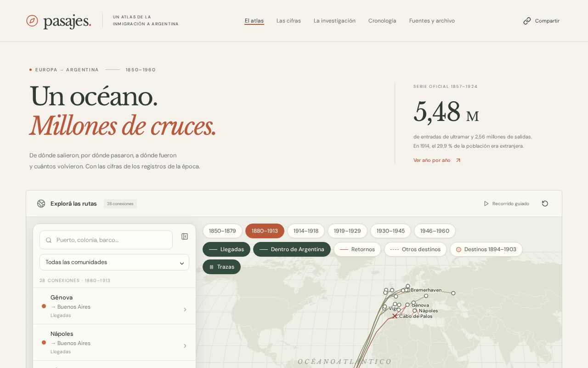Image resolution: width=588 pixels, height=368 pixels.
Task: Start the Recorrido guiado play icon
Action: 486,204
